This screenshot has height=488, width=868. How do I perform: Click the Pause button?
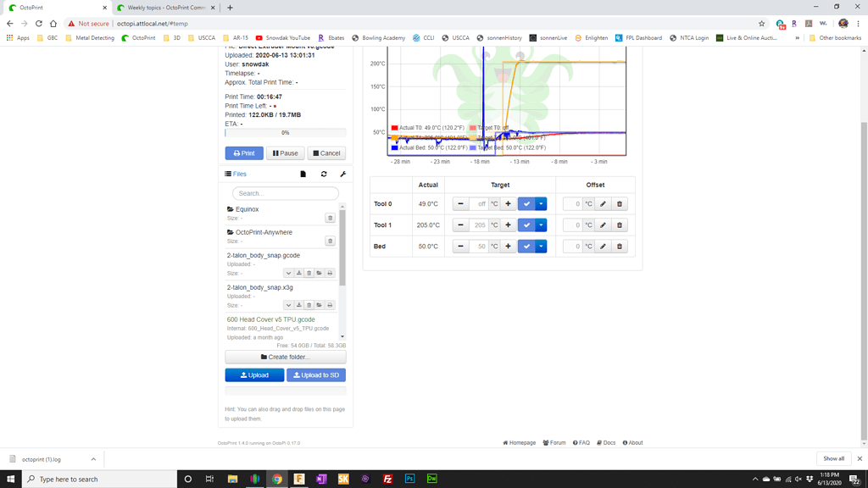point(285,153)
